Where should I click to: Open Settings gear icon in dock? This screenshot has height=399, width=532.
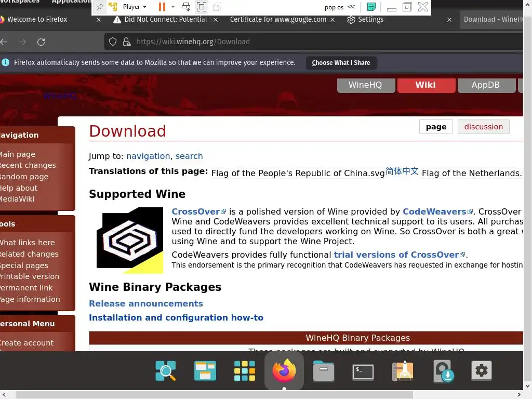[482, 370]
